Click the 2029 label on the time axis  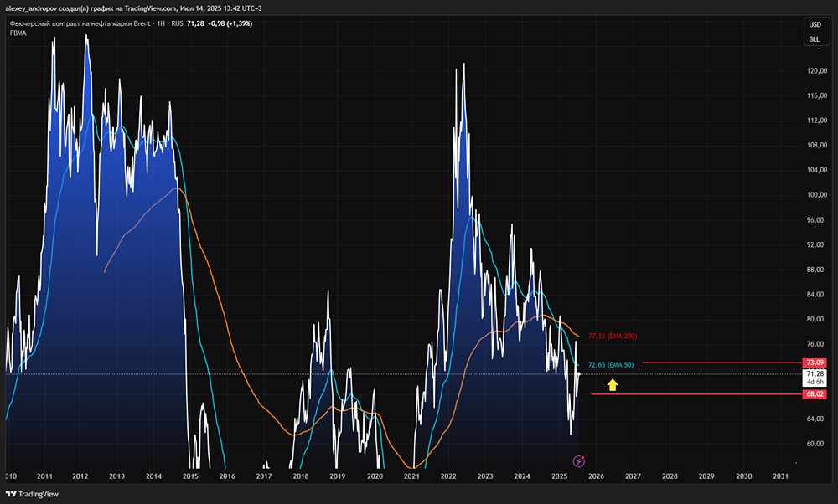[x=706, y=476]
